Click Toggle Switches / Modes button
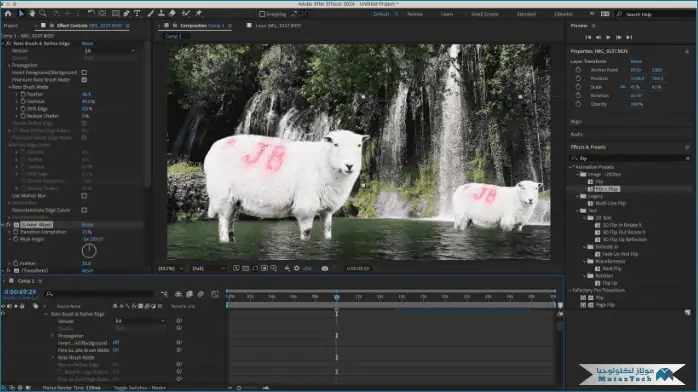 click(x=139, y=388)
